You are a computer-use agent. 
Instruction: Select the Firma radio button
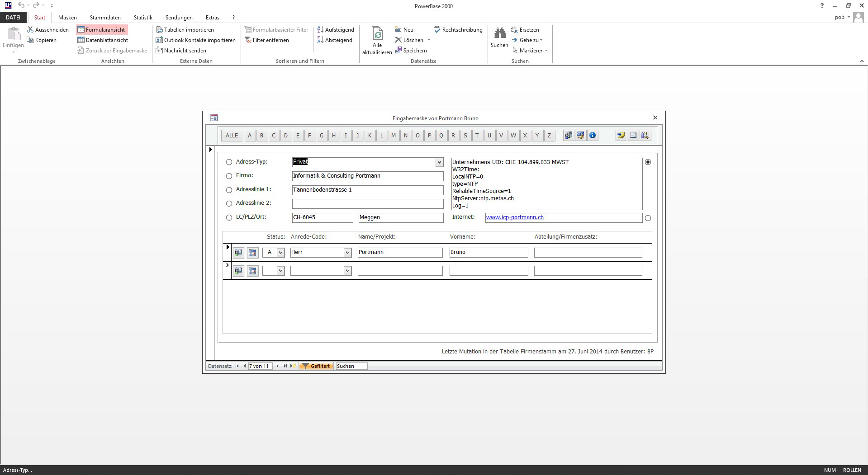[x=229, y=176]
